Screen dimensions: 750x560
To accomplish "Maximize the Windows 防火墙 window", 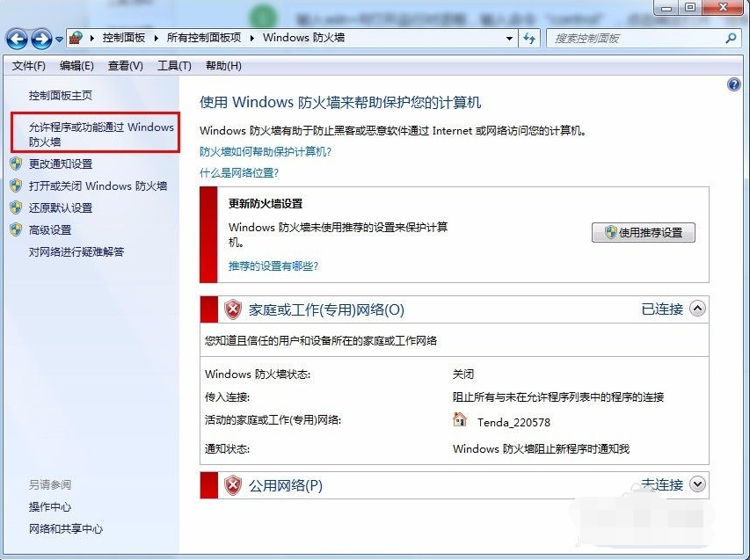I will pos(690,7).
